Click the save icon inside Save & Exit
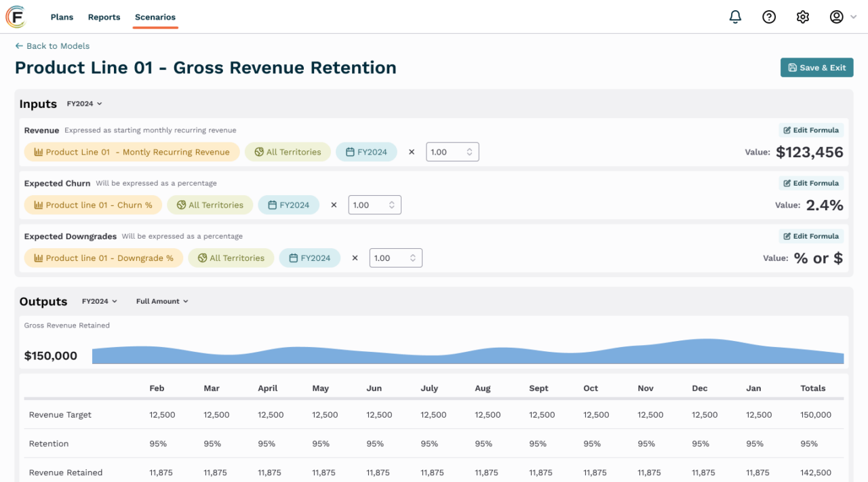The width and height of the screenshot is (868, 482). click(x=792, y=67)
